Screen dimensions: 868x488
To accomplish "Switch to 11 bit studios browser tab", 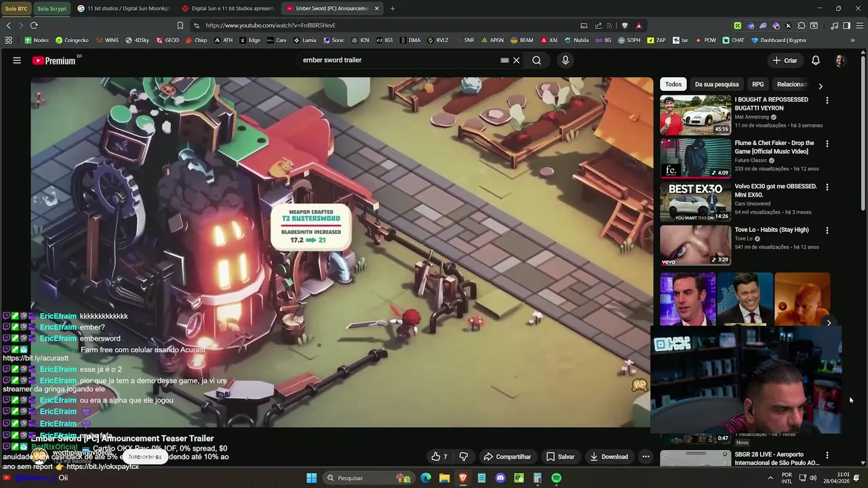I will point(123,8).
